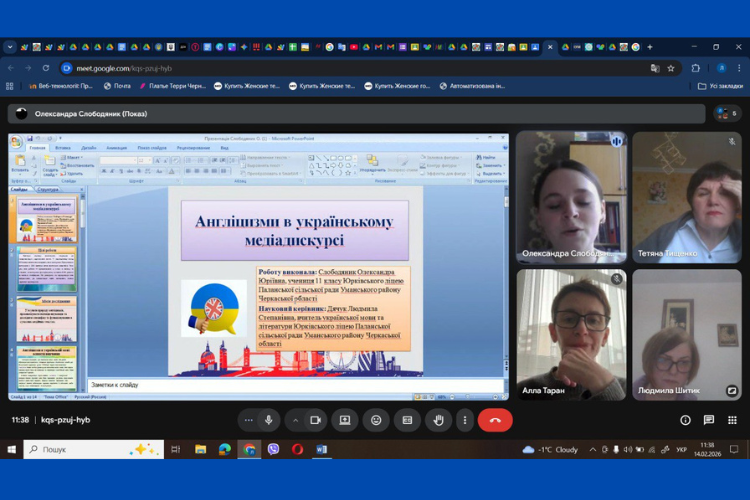Open the 'Веб-технології' bookmark
Viewport: 750px width, 500px height.
(58, 86)
